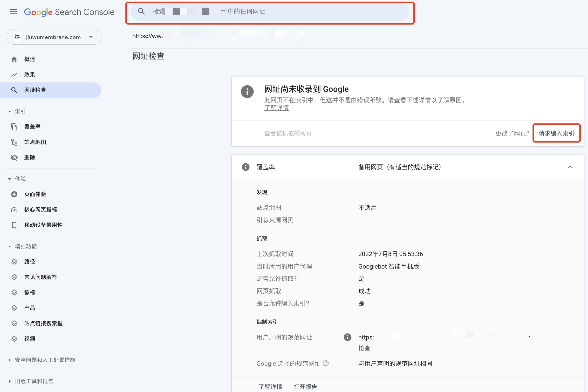The height and width of the screenshot is (392, 588).
Task: Open the hamburger navigation menu
Action: (13, 12)
